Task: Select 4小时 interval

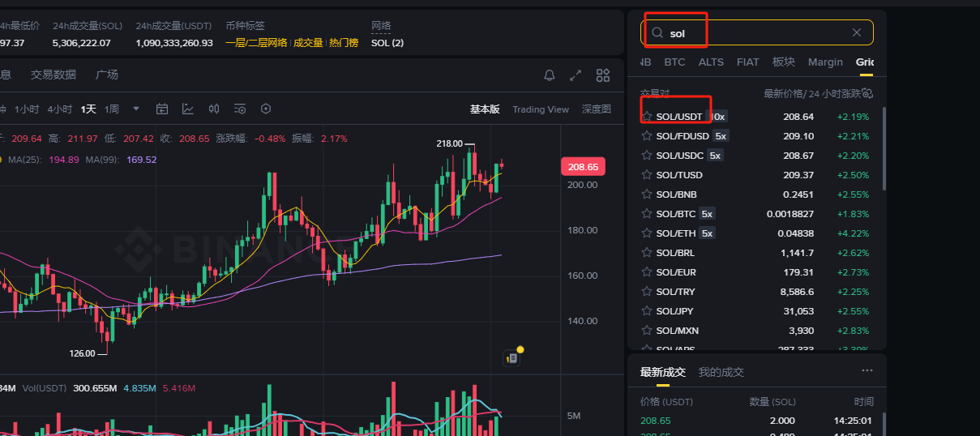Action: click(59, 109)
